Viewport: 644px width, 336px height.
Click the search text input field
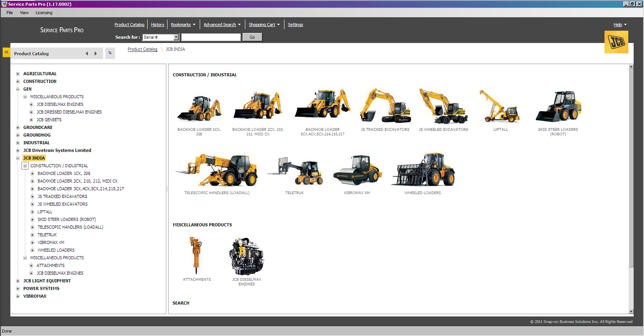tap(211, 37)
